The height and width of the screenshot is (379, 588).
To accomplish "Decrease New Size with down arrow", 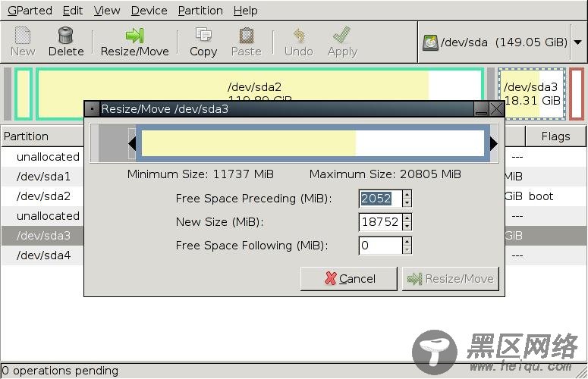I will click(x=407, y=226).
